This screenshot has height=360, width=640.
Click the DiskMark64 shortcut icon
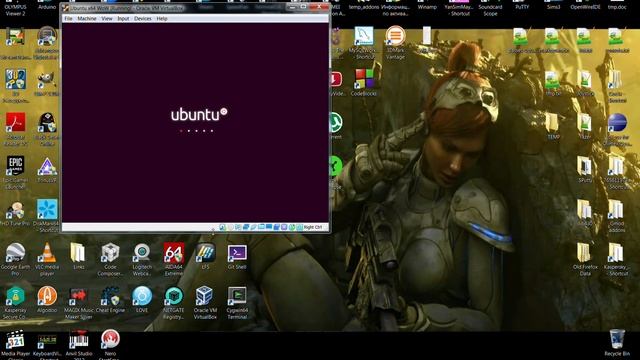[x=47, y=210]
